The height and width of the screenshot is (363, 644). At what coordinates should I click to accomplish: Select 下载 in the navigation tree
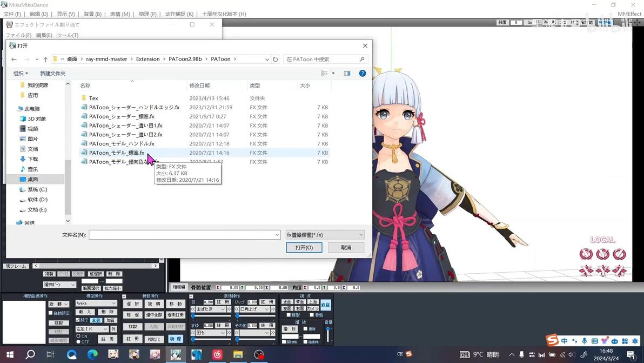(33, 159)
